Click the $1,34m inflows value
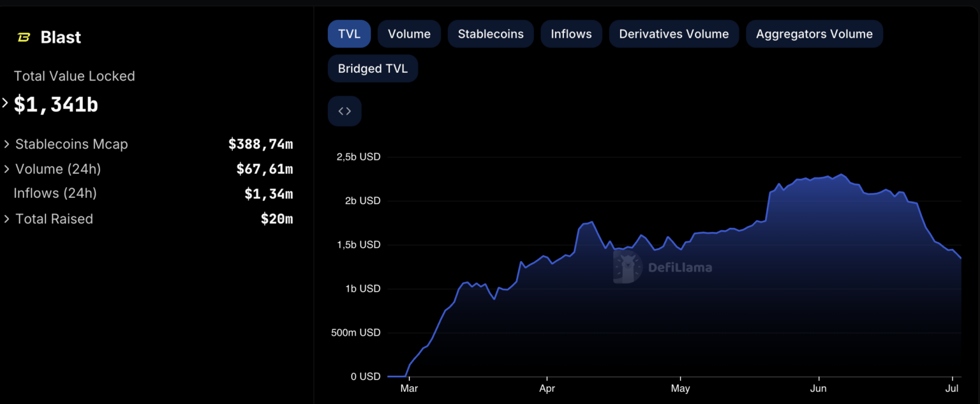980x404 pixels. click(x=269, y=193)
